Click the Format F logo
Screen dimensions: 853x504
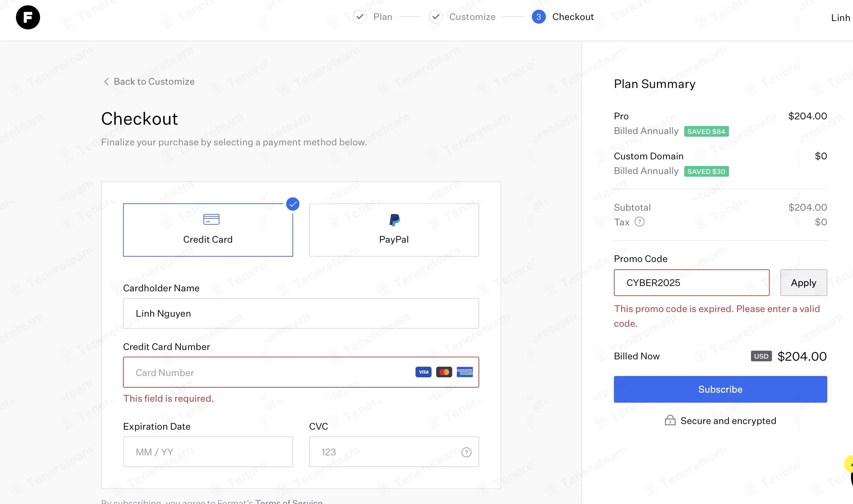(x=28, y=17)
